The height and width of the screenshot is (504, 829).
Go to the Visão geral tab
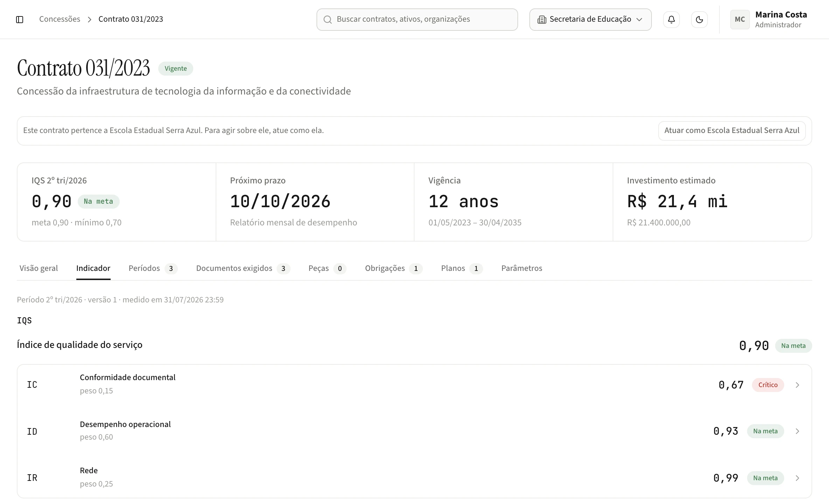[39, 268]
